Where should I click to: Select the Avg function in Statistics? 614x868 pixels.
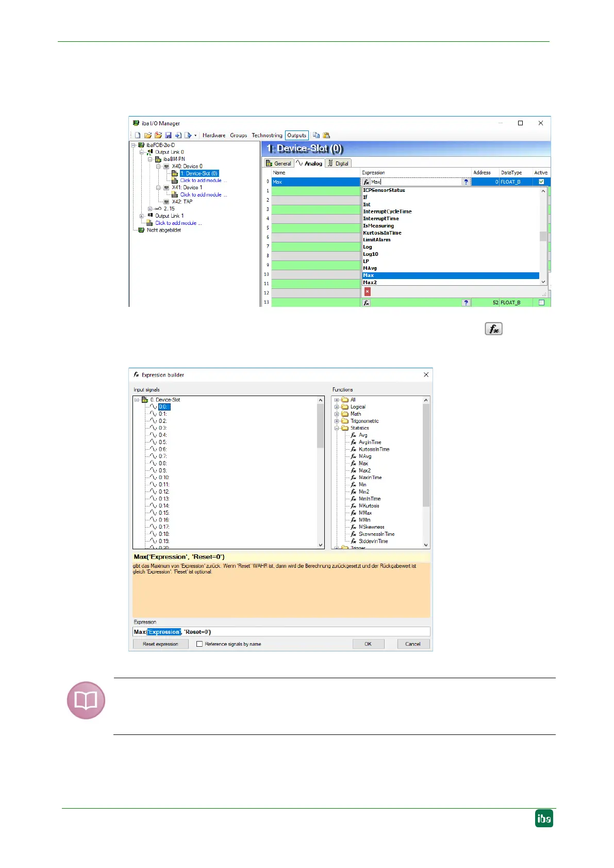[363, 435]
